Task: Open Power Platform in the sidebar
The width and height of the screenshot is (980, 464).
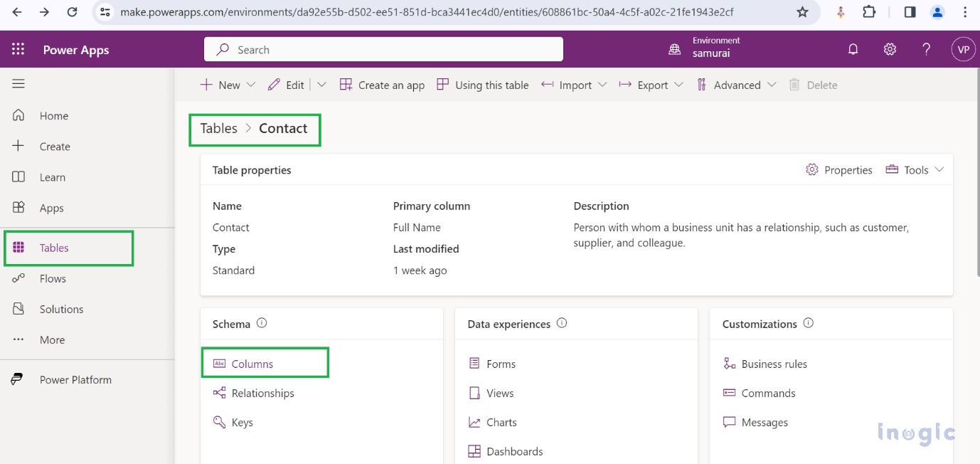Action: pyautogui.click(x=75, y=379)
